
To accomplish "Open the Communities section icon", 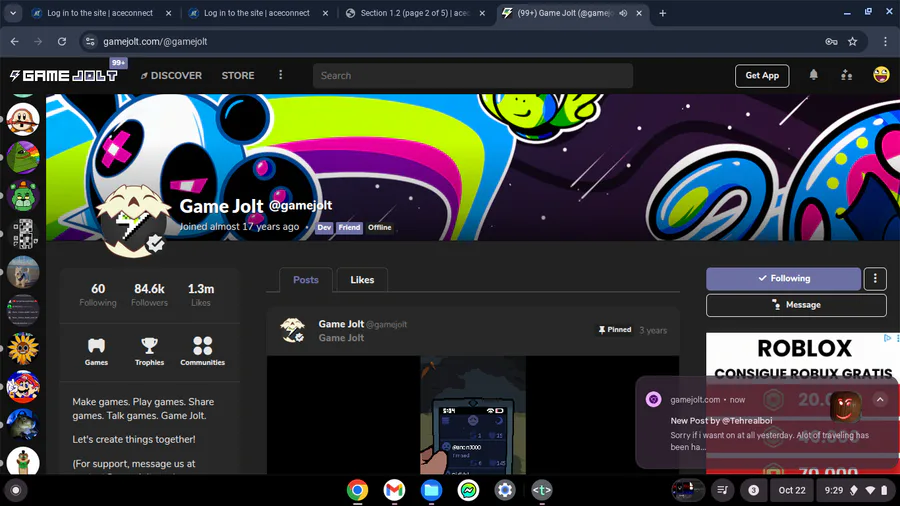I will pos(202,351).
